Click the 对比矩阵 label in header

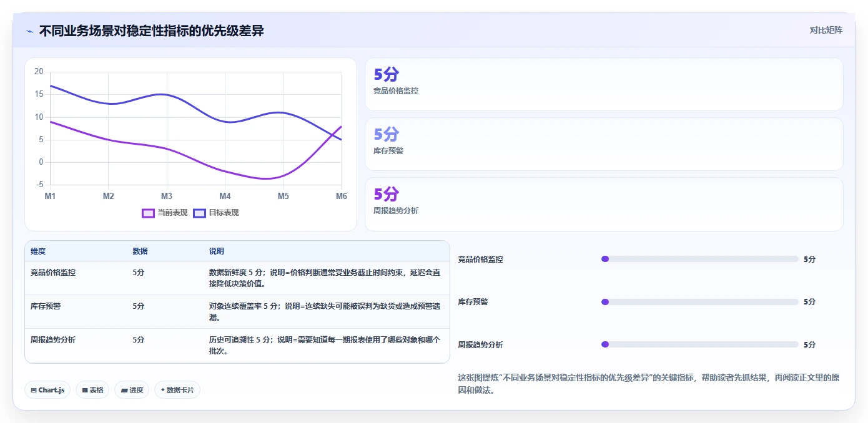[x=826, y=30]
